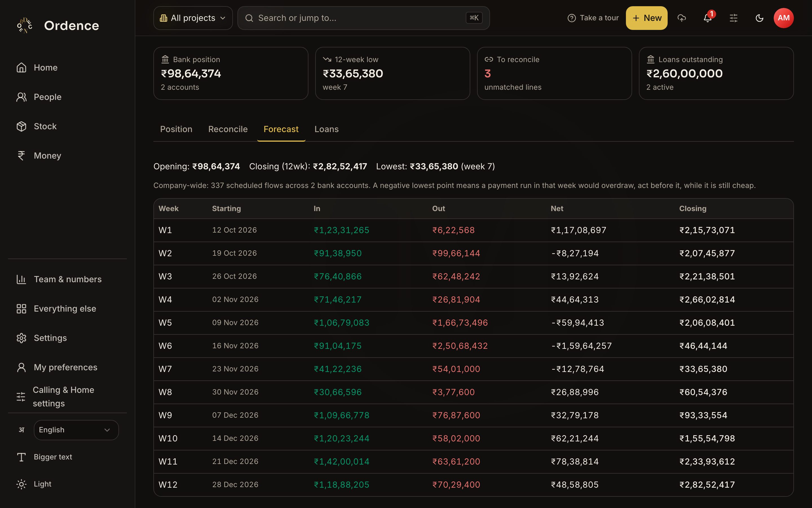Go to the Stock section
This screenshot has width=812, height=508.
point(67,126)
